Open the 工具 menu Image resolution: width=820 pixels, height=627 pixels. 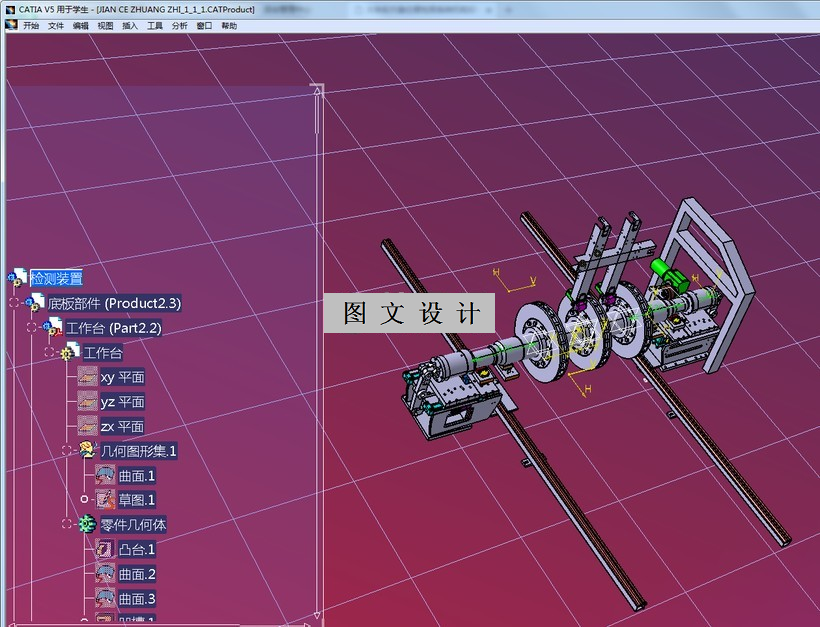pyautogui.click(x=155, y=26)
